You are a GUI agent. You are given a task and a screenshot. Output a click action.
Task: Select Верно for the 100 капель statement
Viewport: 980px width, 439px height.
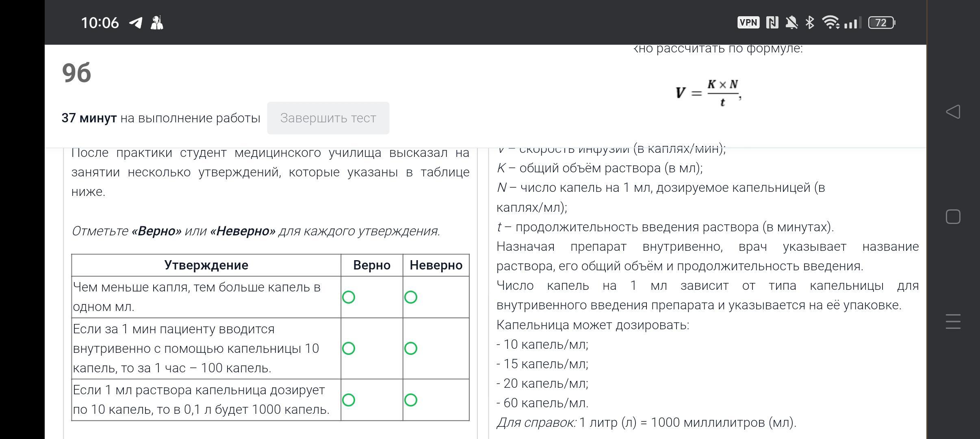349,348
